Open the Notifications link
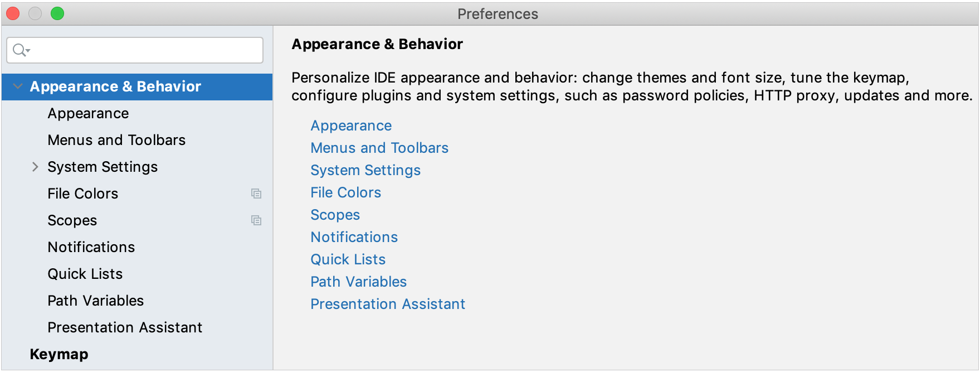The image size is (980, 372). [x=354, y=237]
